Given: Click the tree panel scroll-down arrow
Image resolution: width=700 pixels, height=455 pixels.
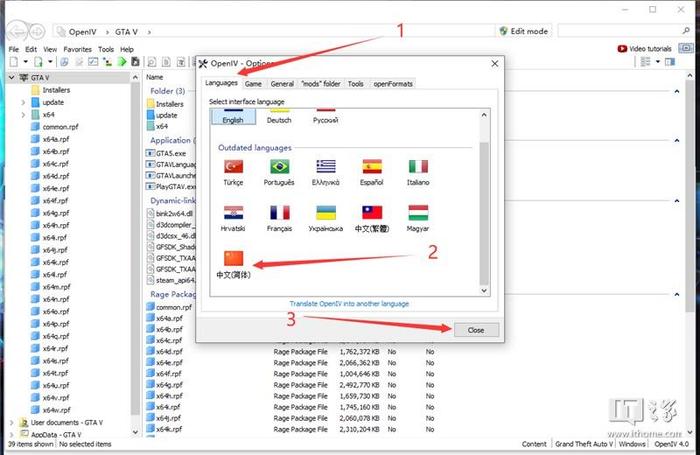Looking at the screenshot, I should [x=135, y=432].
